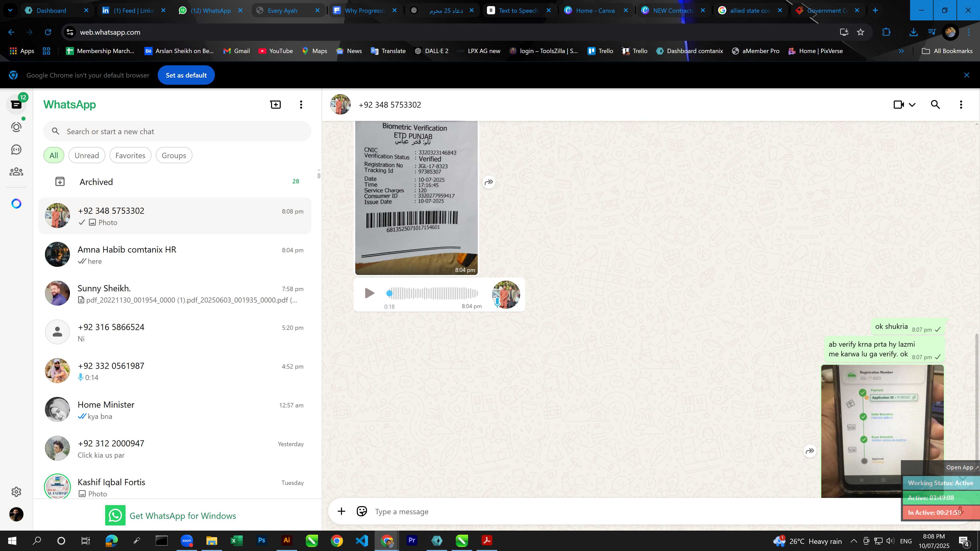The height and width of the screenshot is (551, 980).
Task: Select the All chats filter
Action: click(54, 156)
